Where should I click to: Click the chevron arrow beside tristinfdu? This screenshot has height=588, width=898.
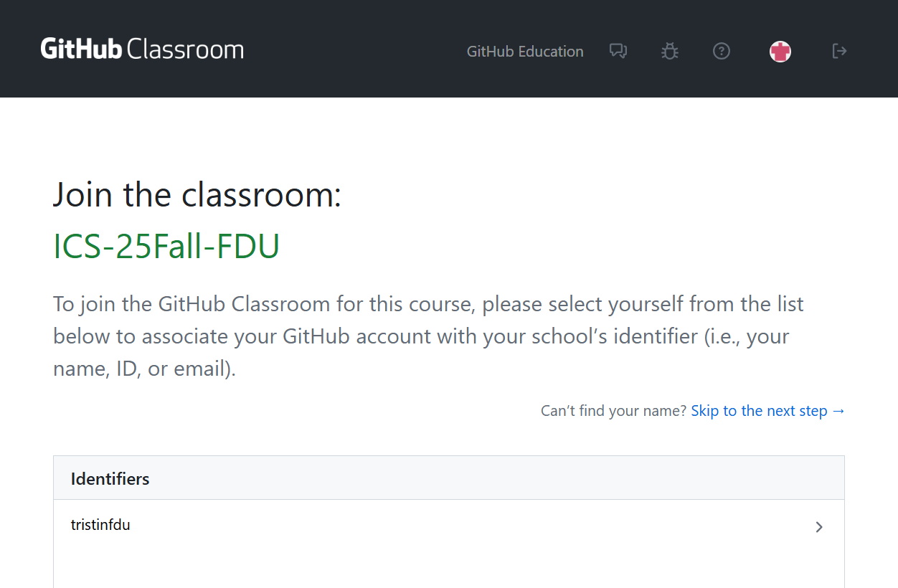click(819, 527)
